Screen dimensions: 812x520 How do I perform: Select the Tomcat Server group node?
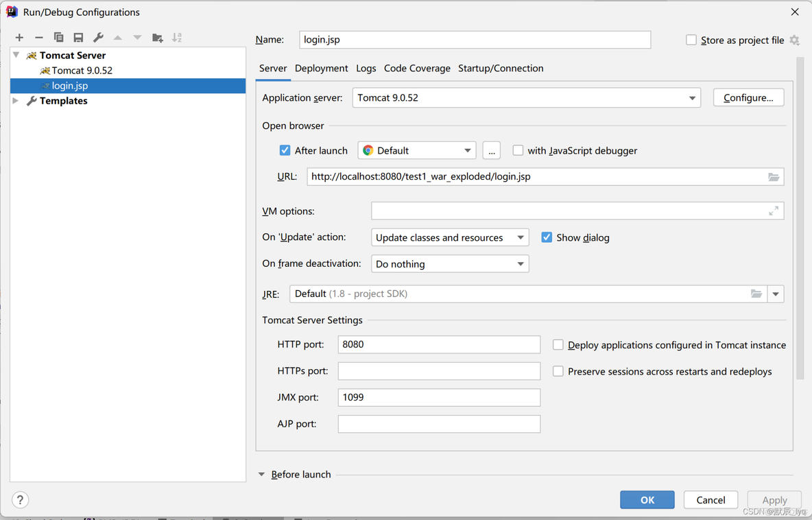tap(73, 55)
